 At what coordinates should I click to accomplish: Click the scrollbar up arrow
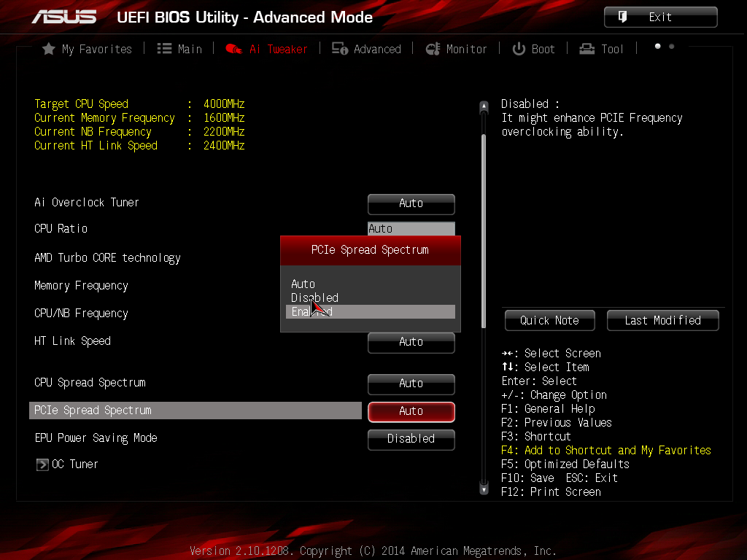coord(484,106)
